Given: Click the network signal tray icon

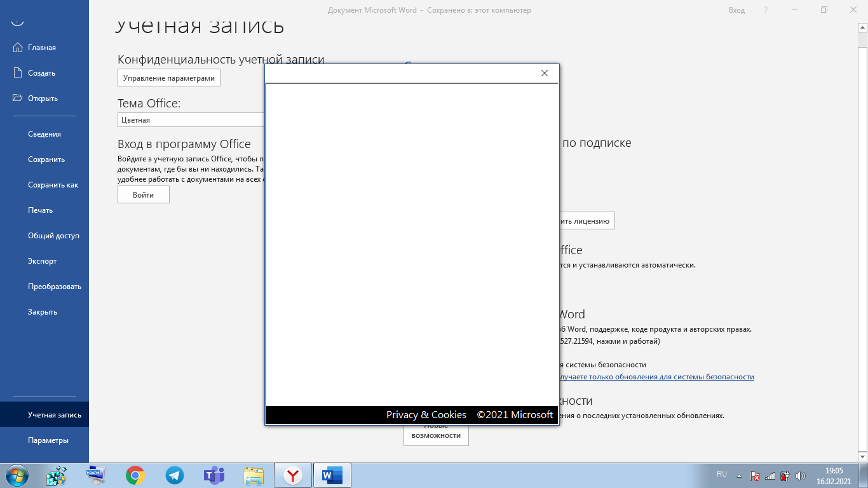Looking at the screenshot, I should [770, 475].
